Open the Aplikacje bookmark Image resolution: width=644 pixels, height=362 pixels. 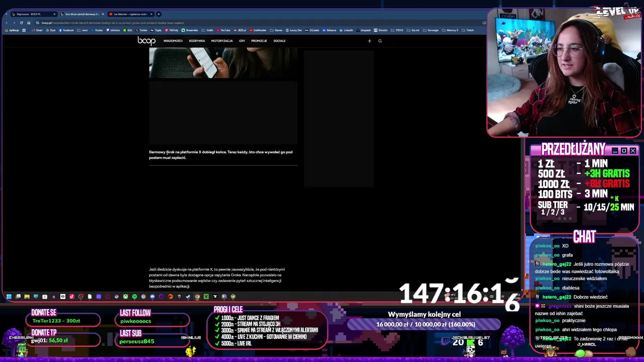[12, 30]
